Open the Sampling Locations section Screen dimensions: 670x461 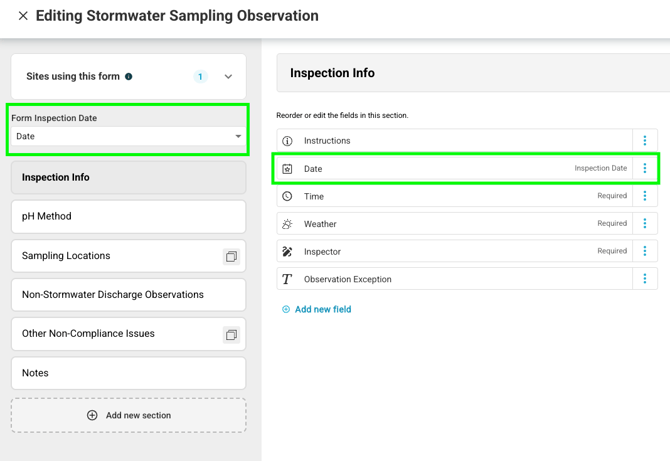[115, 256]
